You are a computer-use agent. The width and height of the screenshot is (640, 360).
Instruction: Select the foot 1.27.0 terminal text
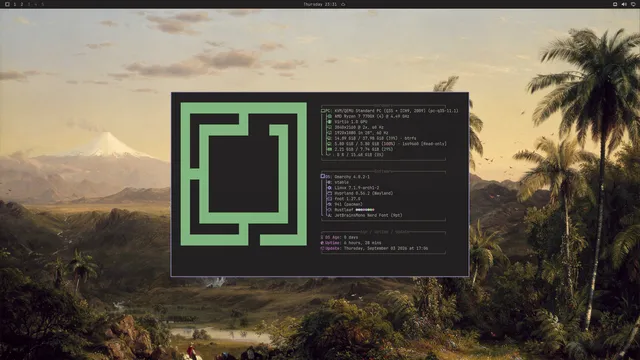[x=347, y=199]
